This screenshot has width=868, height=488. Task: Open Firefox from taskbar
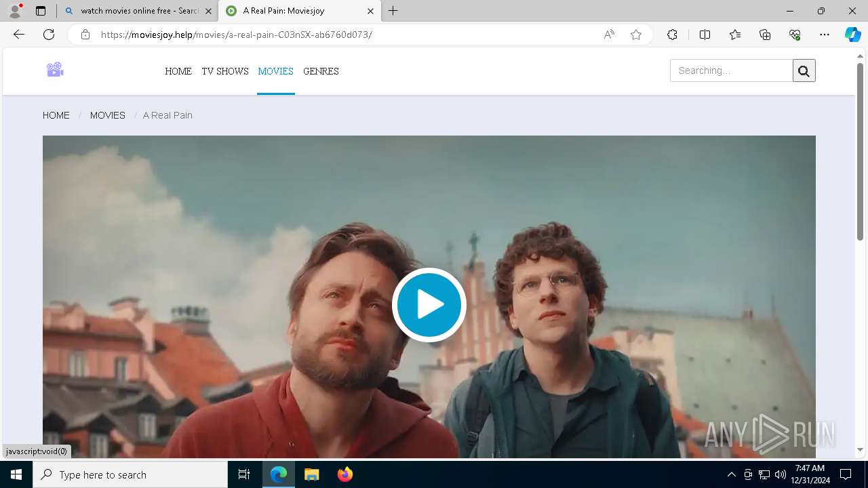(x=344, y=474)
